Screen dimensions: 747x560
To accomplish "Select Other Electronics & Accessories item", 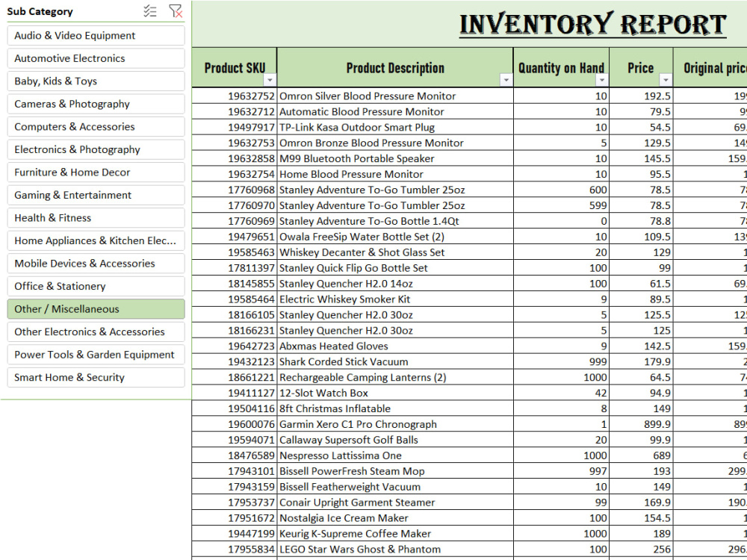I will [96, 332].
